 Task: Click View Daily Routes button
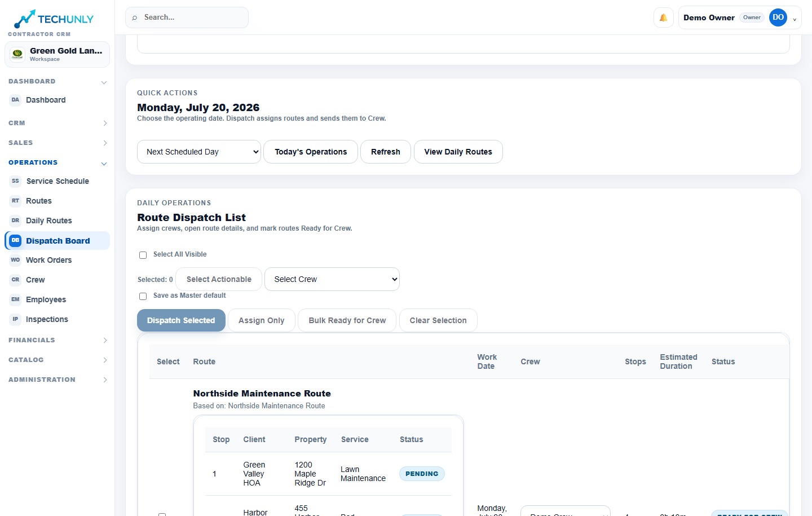[x=458, y=152]
